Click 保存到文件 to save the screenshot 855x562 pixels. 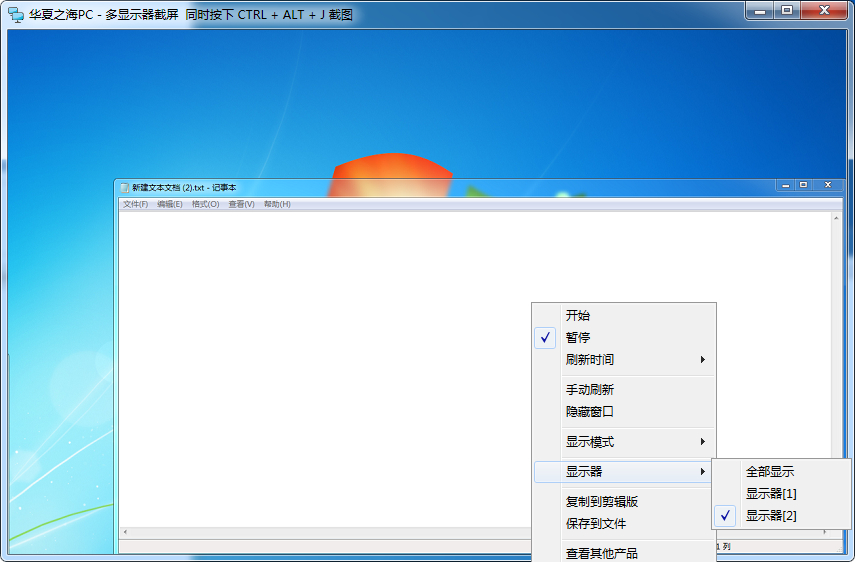596,524
